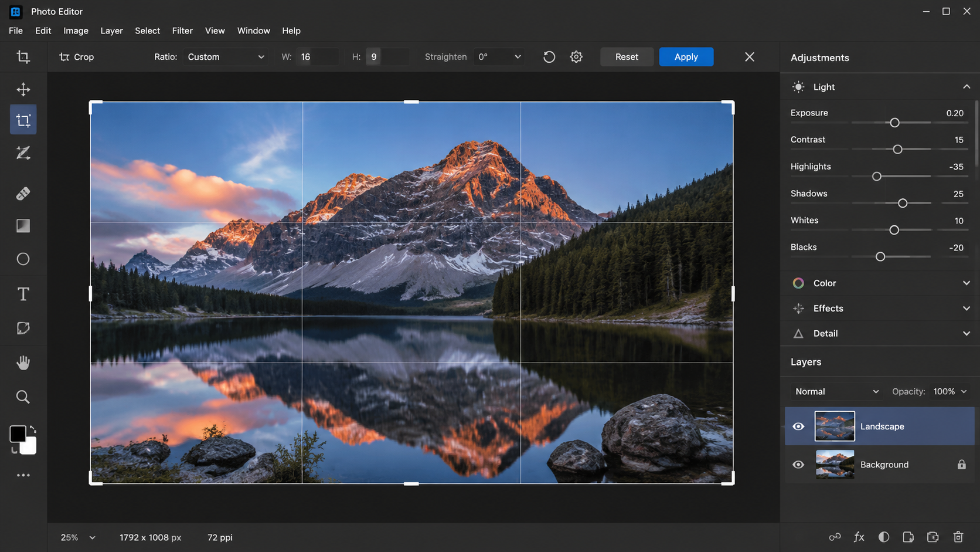980x552 pixels.
Task: Add adjustment layer half-circle icon
Action: click(x=884, y=537)
